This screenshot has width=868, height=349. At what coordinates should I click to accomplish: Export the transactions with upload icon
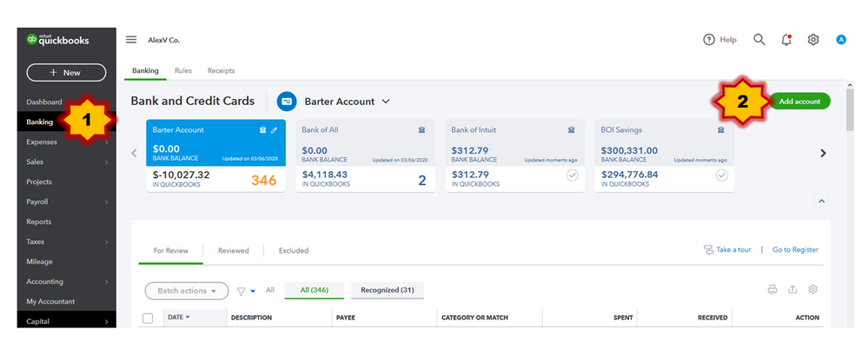pyautogui.click(x=792, y=289)
